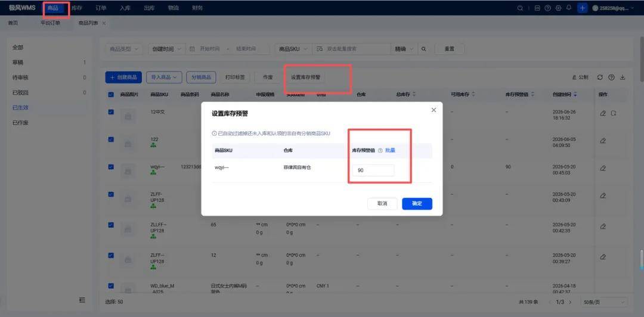Click the 库存预警值 input showing 90
This screenshot has width=644, height=317.
(373, 170)
